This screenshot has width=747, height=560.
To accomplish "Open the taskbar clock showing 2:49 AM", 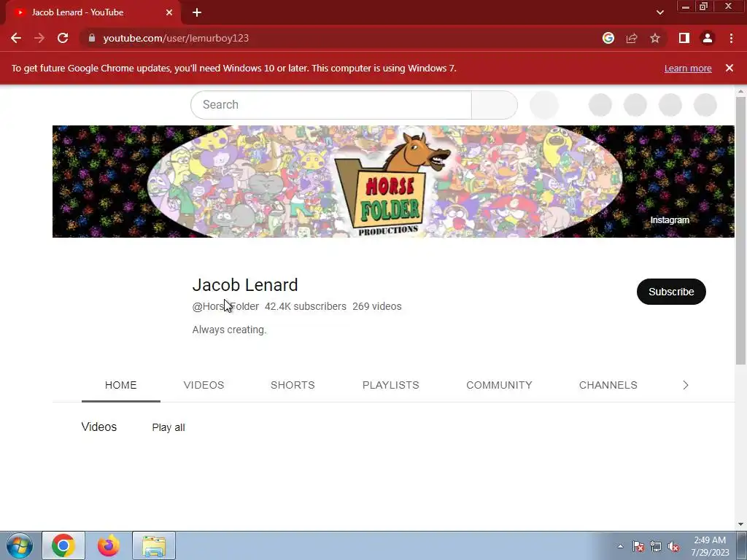I will pyautogui.click(x=710, y=546).
